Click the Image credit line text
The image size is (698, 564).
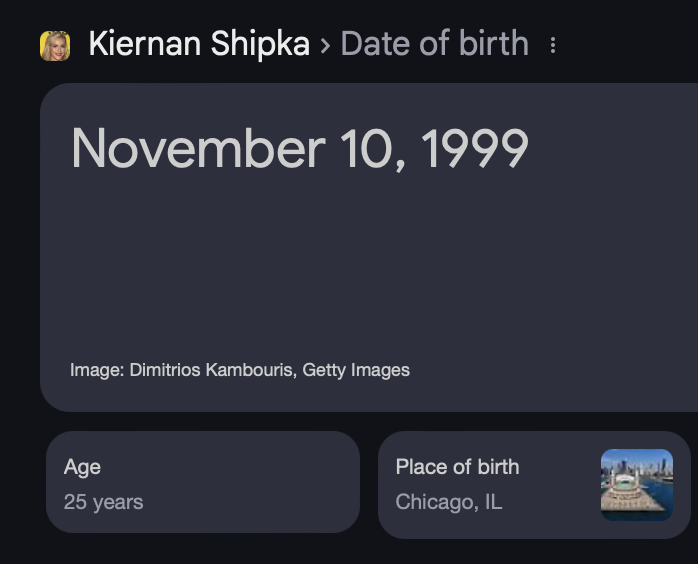tap(240, 370)
